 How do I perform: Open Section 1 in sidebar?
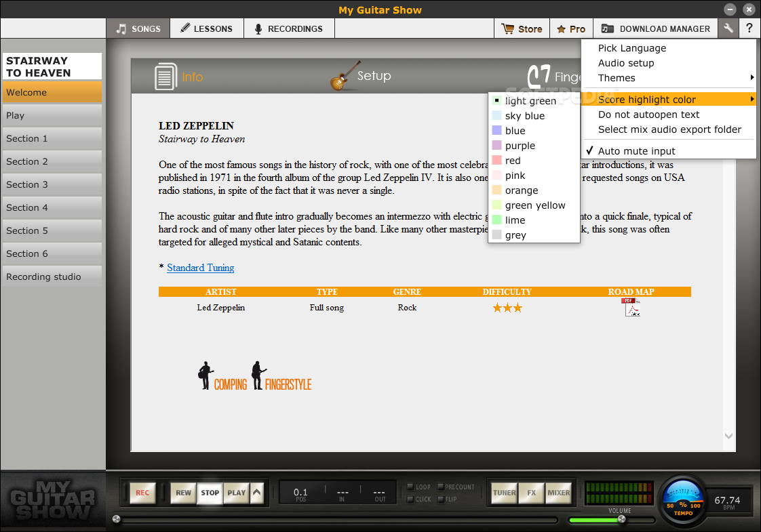click(x=52, y=138)
